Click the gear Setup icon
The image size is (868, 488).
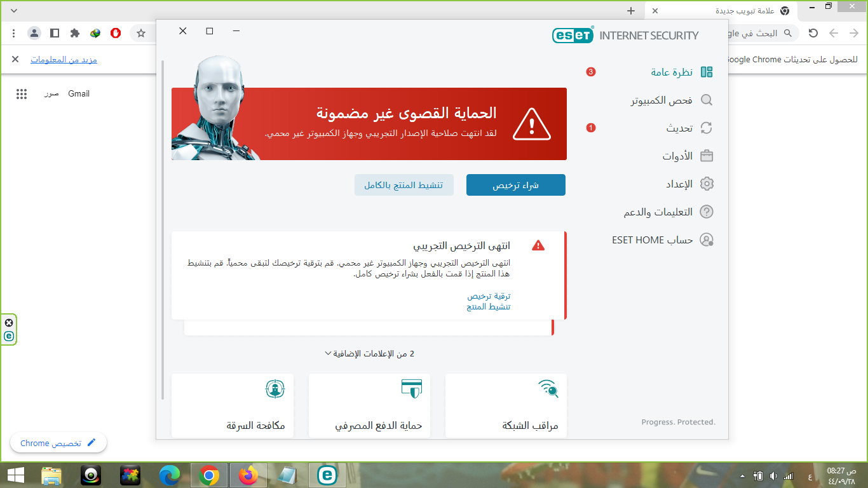[x=706, y=184]
